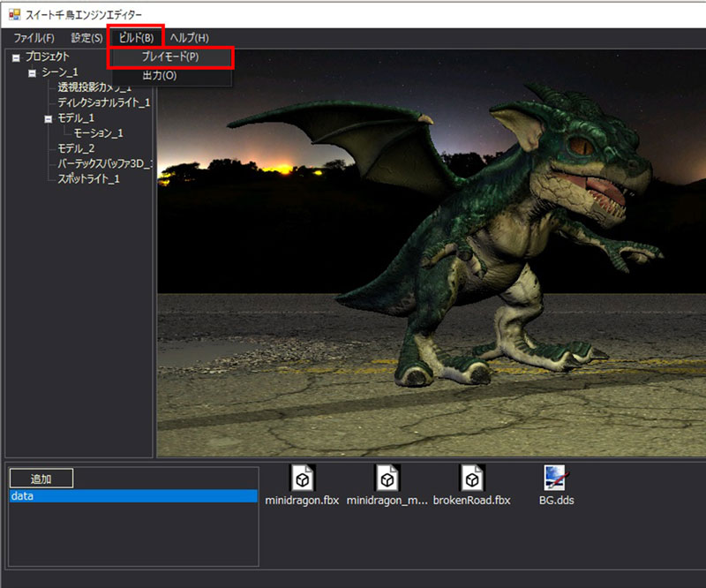
Task: Select ディレクショナルライト_1 in the project tree
Action: pos(103,102)
